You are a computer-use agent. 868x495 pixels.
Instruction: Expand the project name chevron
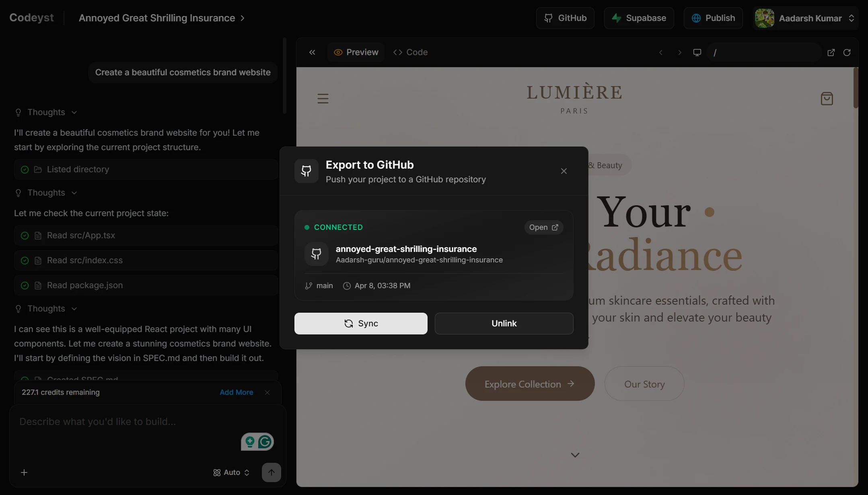[x=243, y=18]
